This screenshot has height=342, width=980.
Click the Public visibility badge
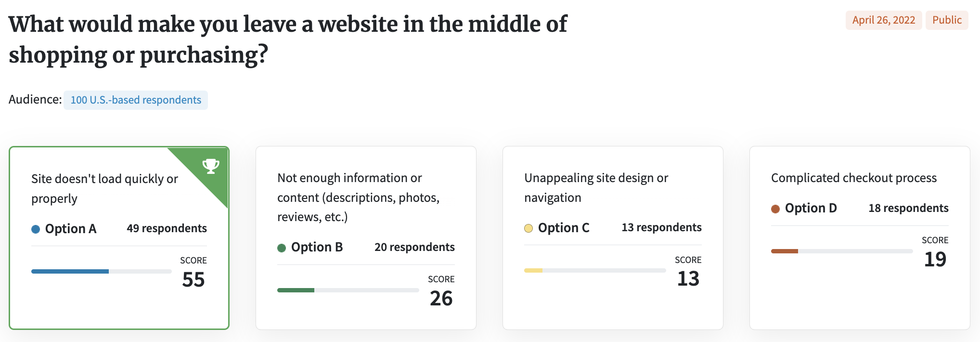[x=947, y=20]
